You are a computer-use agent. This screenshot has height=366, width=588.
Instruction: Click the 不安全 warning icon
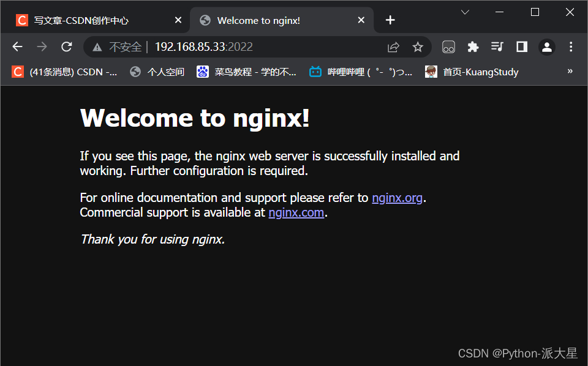point(96,47)
